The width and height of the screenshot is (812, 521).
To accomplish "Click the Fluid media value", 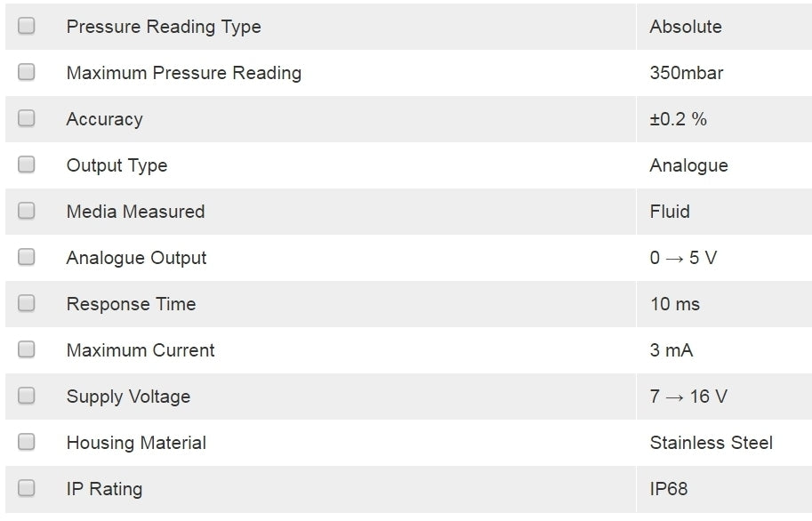I will 670,212.
